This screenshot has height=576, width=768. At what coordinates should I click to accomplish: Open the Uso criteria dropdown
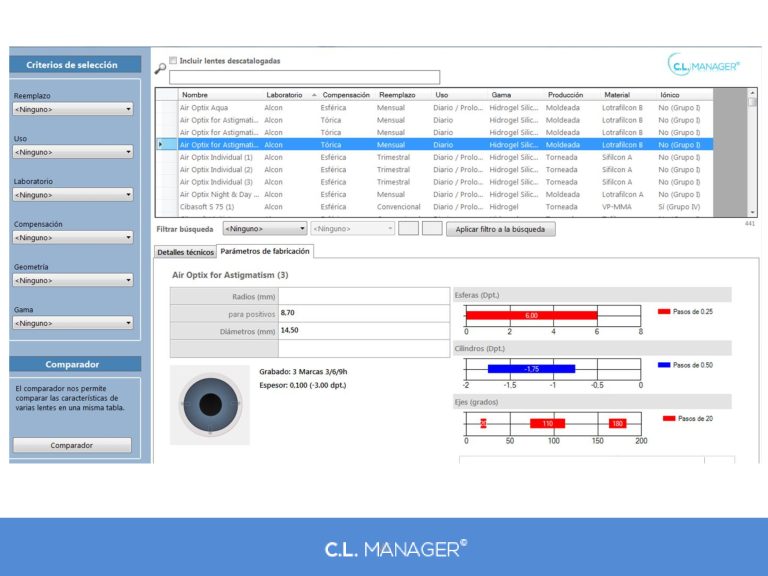click(x=73, y=152)
